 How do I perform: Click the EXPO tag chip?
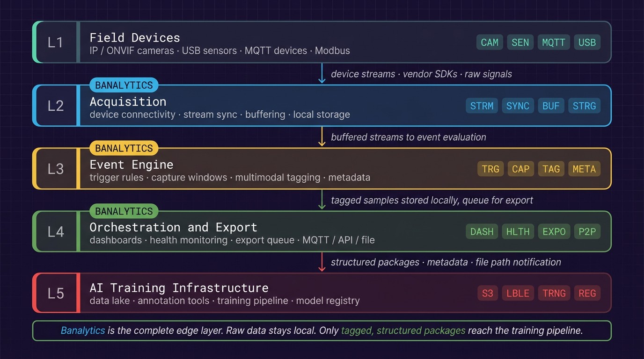[x=554, y=231]
